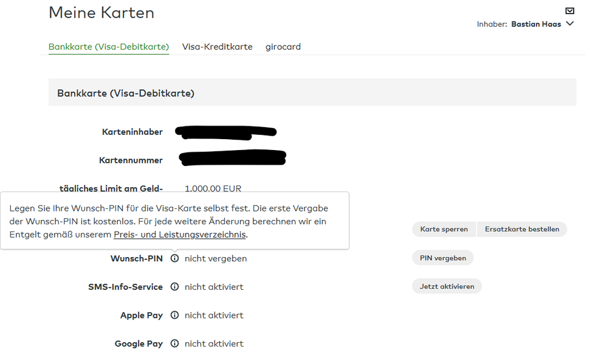607x364 pixels.
Task: Click Ersatzkarte bestellen button
Action: pos(522,229)
